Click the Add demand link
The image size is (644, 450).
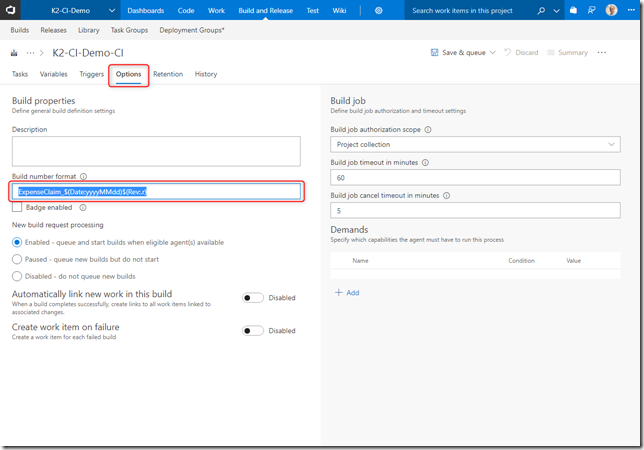346,293
